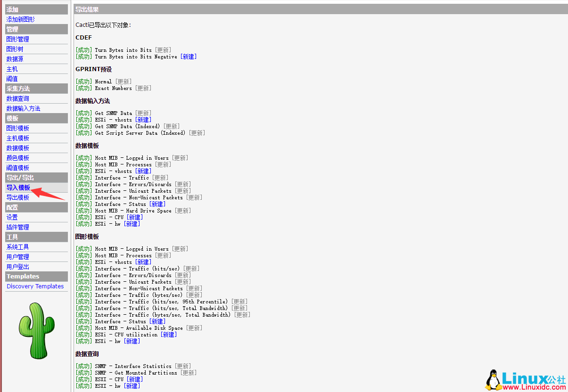Open the 主机 page
Image resolution: width=568 pixels, height=392 pixels.
(x=12, y=69)
